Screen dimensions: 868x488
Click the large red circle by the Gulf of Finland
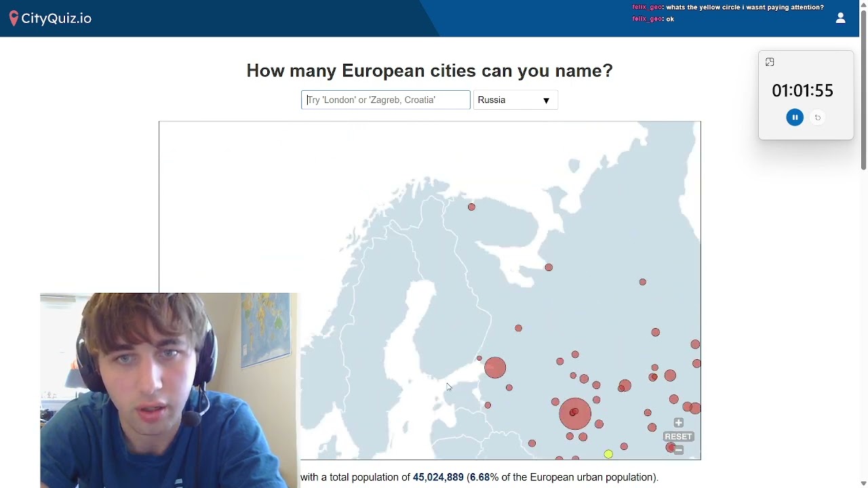(495, 367)
